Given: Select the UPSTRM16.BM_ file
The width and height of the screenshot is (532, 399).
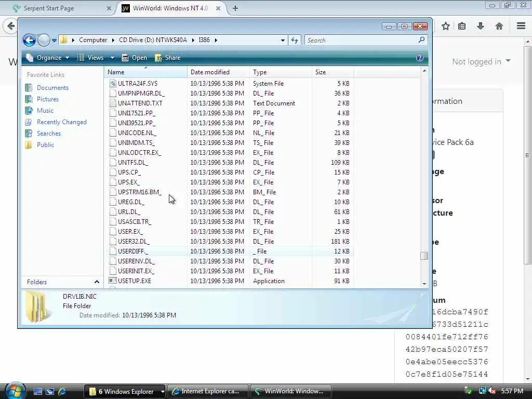Looking at the screenshot, I should coord(140,192).
